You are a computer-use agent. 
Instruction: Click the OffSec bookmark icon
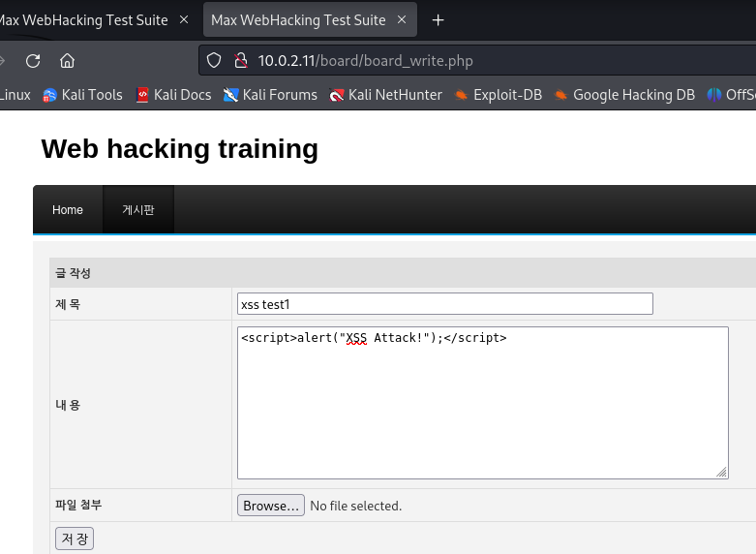pyautogui.click(x=714, y=95)
